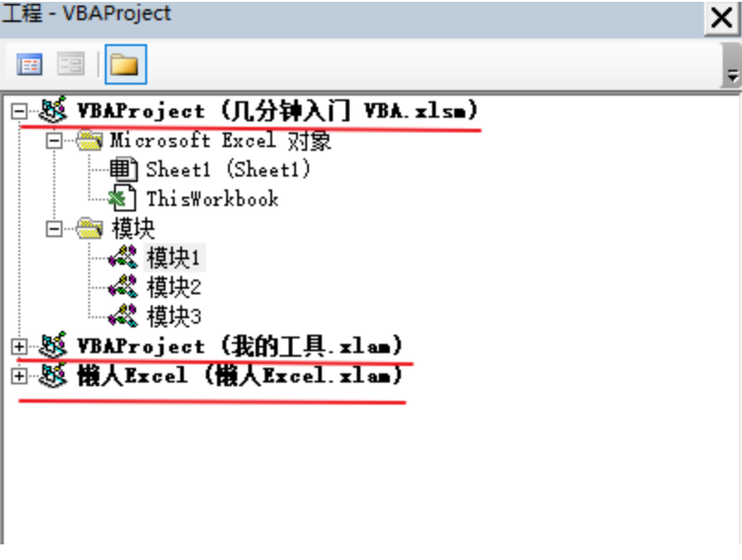Select module 模块3

click(x=174, y=316)
